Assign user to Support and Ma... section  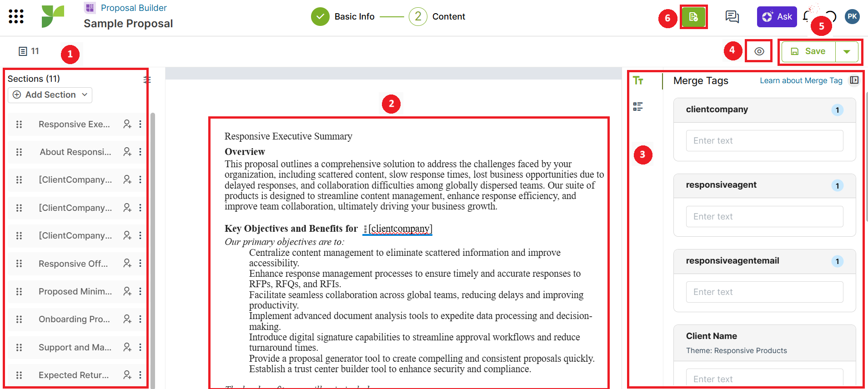[x=127, y=347]
